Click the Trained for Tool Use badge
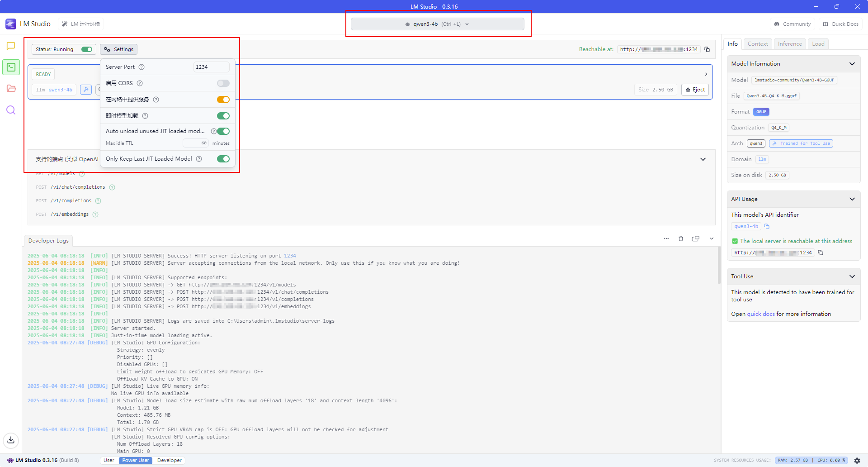This screenshot has height=467, width=868. pyautogui.click(x=801, y=143)
